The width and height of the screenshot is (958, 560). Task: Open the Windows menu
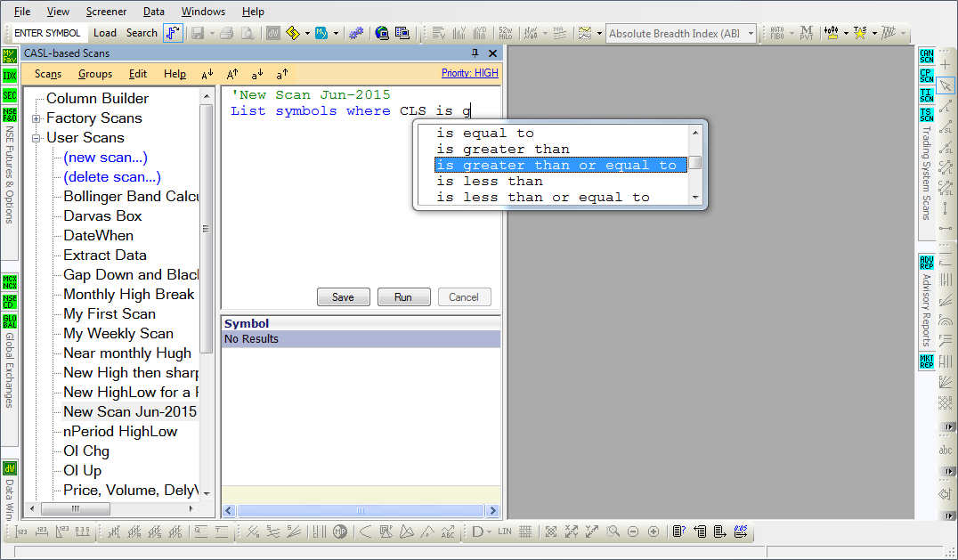204,12
